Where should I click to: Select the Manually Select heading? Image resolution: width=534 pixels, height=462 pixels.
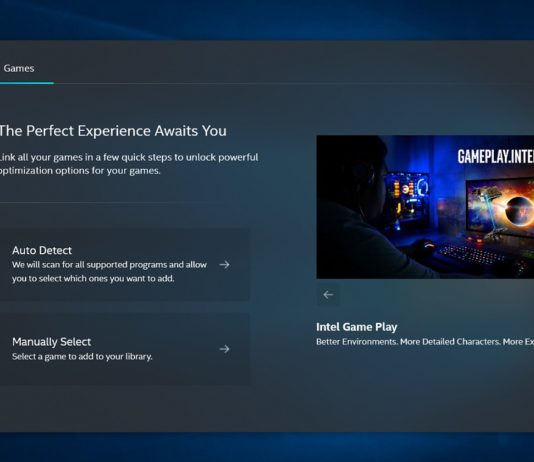click(51, 341)
